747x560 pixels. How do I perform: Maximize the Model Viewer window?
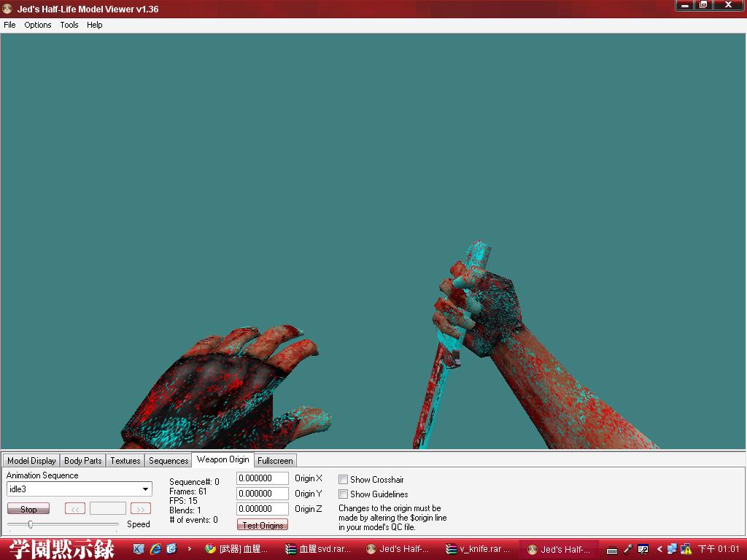pos(703,5)
